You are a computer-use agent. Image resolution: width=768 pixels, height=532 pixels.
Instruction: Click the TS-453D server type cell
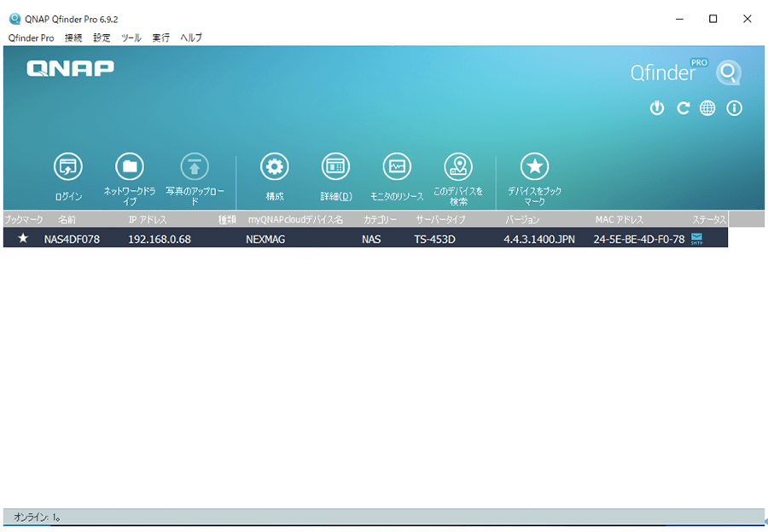434,240
